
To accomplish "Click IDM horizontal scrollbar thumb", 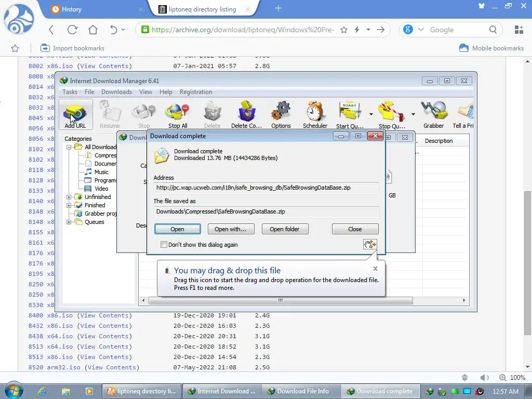I will (281, 301).
